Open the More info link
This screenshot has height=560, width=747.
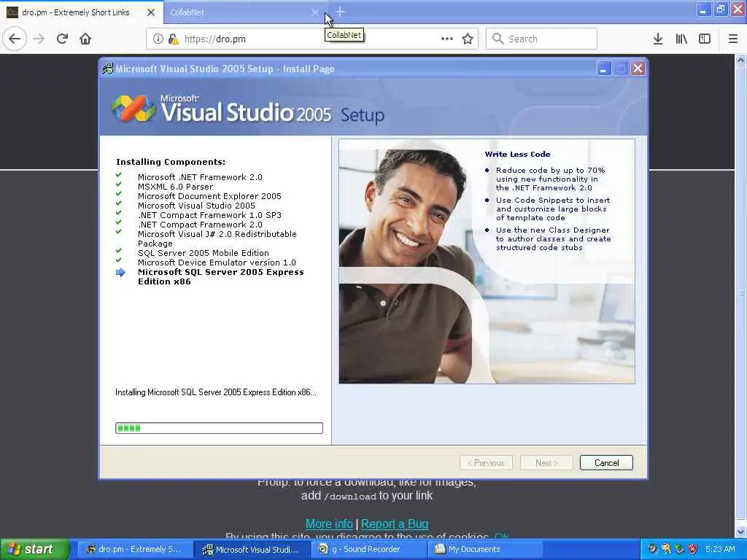pyautogui.click(x=329, y=524)
